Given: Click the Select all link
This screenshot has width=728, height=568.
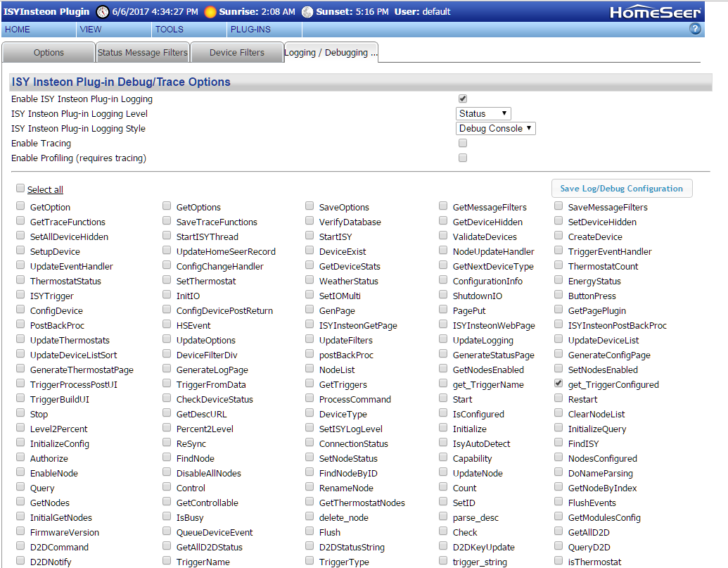Looking at the screenshot, I should pyautogui.click(x=45, y=189).
